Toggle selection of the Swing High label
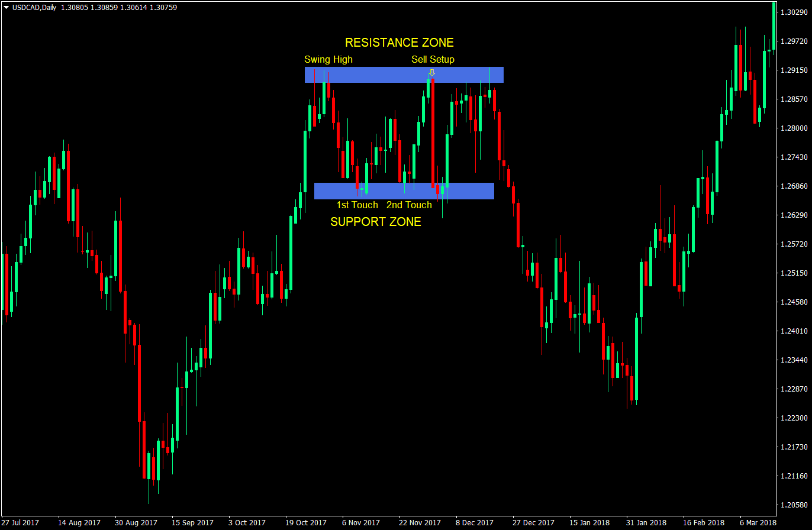The image size is (812, 530). click(x=328, y=59)
